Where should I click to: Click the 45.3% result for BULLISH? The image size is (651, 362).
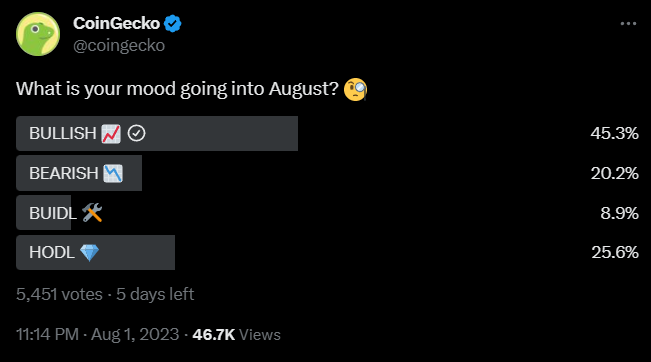[x=614, y=134]
